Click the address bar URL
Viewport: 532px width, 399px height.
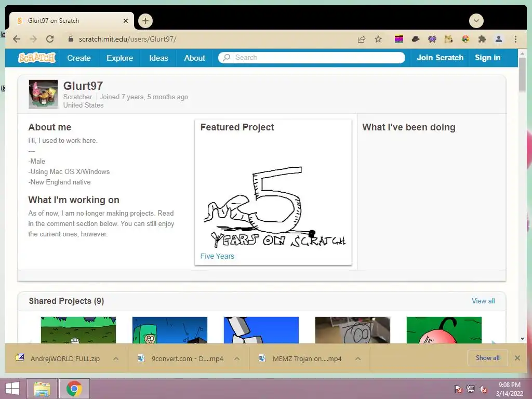tap(128, 39)
